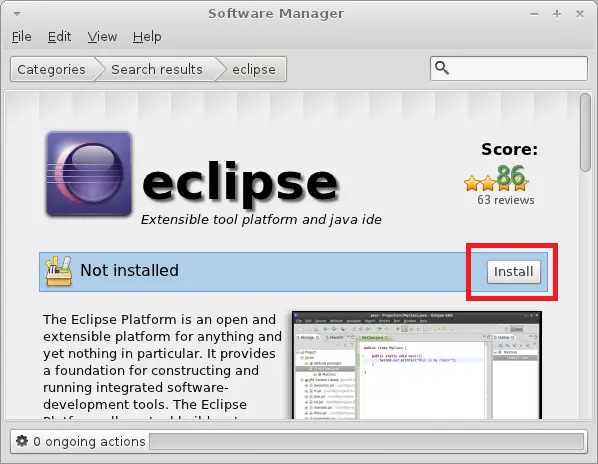
Task: Open the Help menu
Action: coord(147,37)
